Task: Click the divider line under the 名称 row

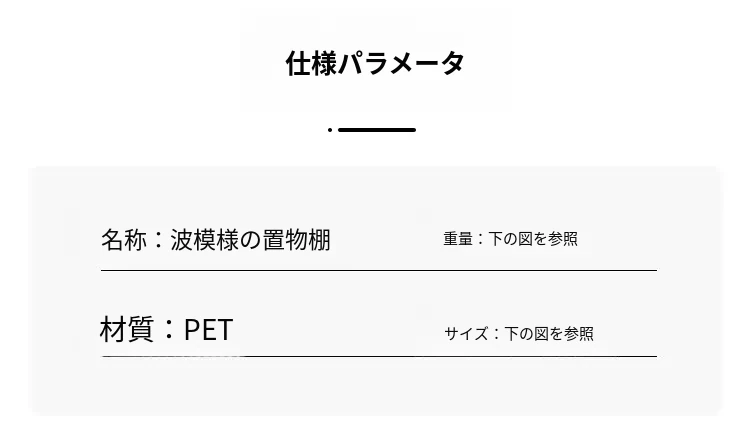Action: [378, 270]
